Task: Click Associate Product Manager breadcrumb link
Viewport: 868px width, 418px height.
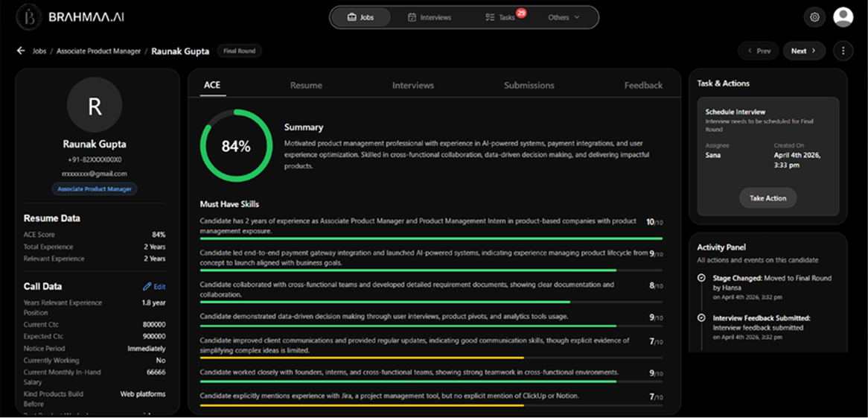Action: tap(98, 51)
